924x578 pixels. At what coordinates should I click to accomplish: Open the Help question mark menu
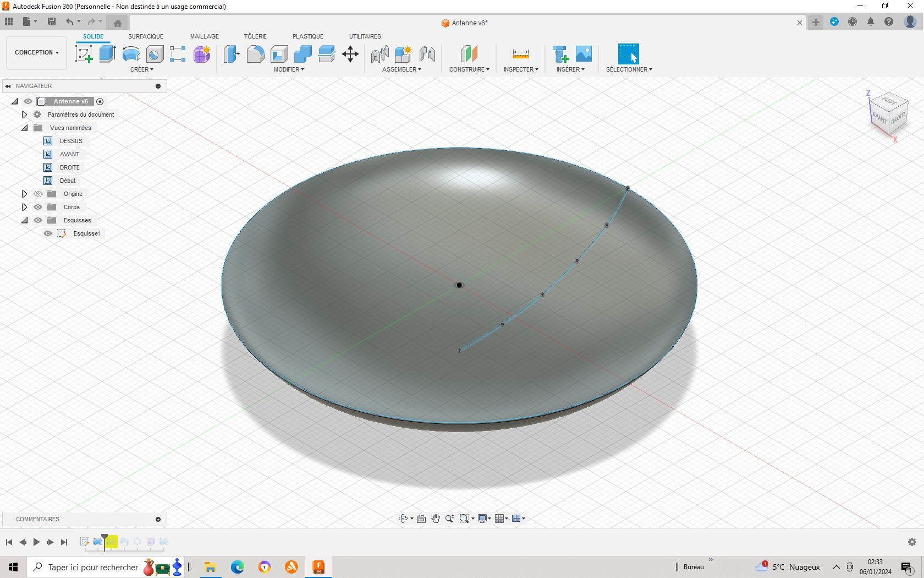coord(889,22)
